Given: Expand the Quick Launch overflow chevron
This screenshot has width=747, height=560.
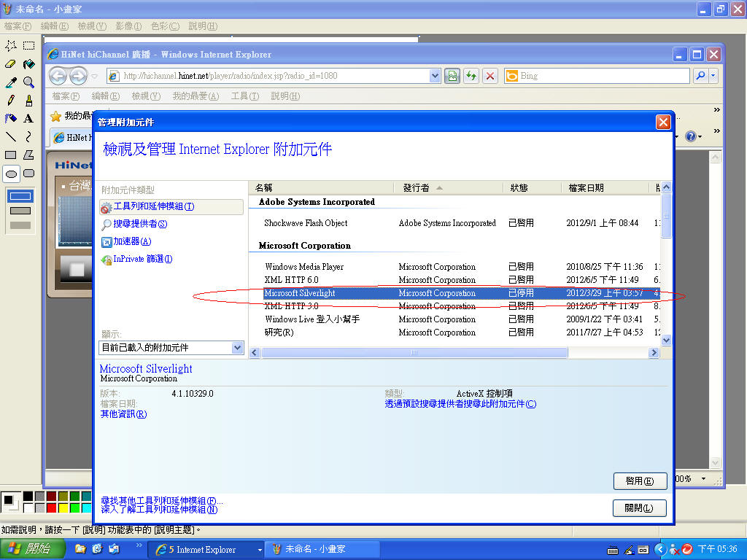Looking at the screenshot, I should (139, 545).
